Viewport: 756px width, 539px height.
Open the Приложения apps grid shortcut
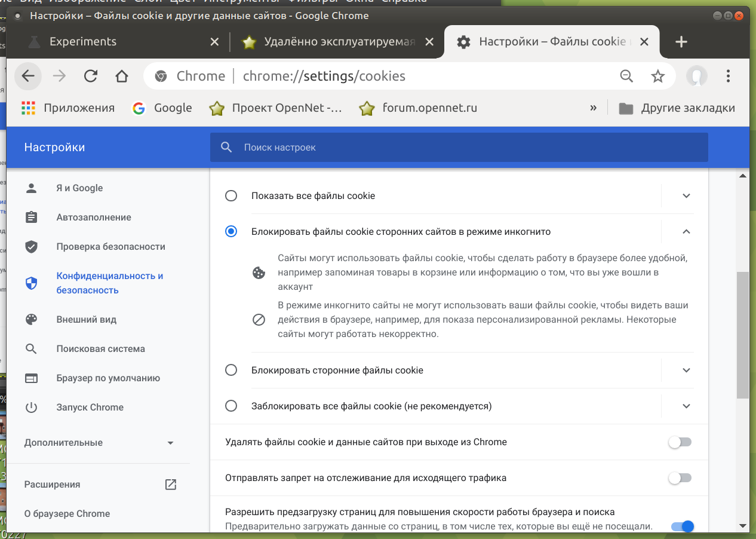[x=67, y=108]
